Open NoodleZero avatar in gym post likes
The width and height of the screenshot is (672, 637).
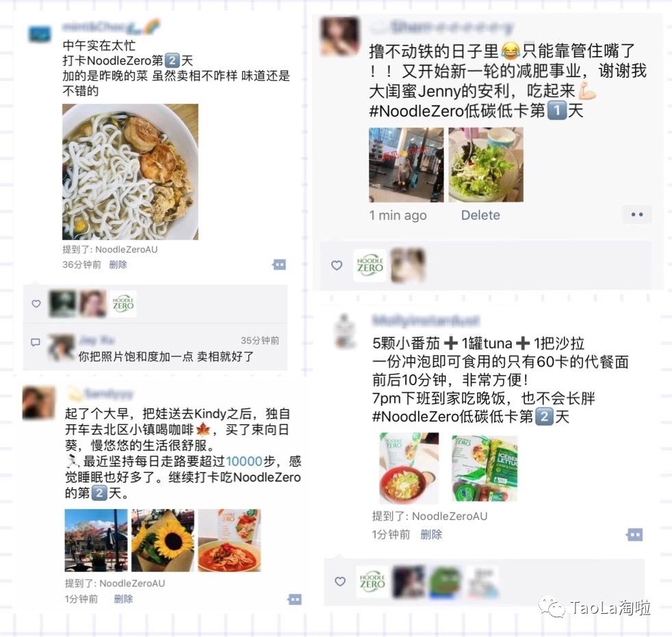click(x=370, y=265)
